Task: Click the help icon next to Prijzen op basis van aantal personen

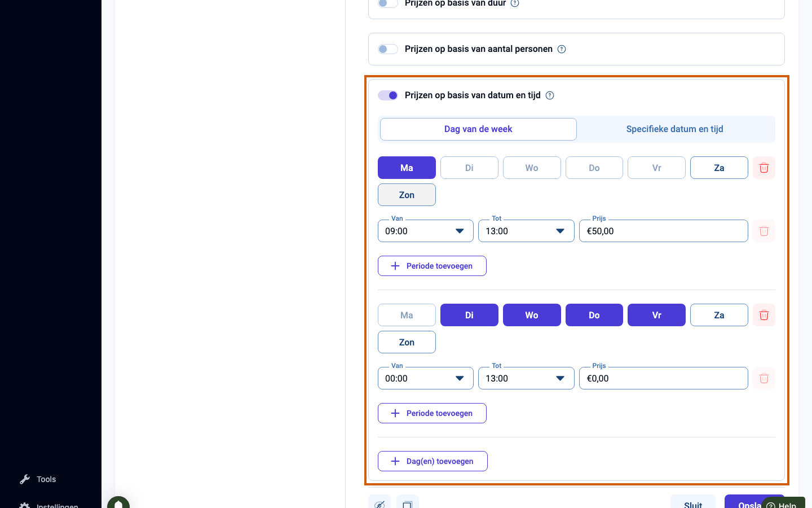Action: point(562,49)
